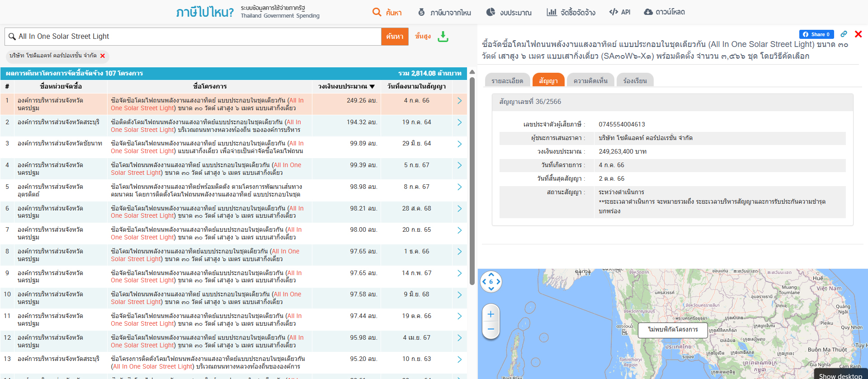Switch to the รายละเอียด tab
Image resolution: width=868 pixels, height=379 pixels.
[507, 81]
